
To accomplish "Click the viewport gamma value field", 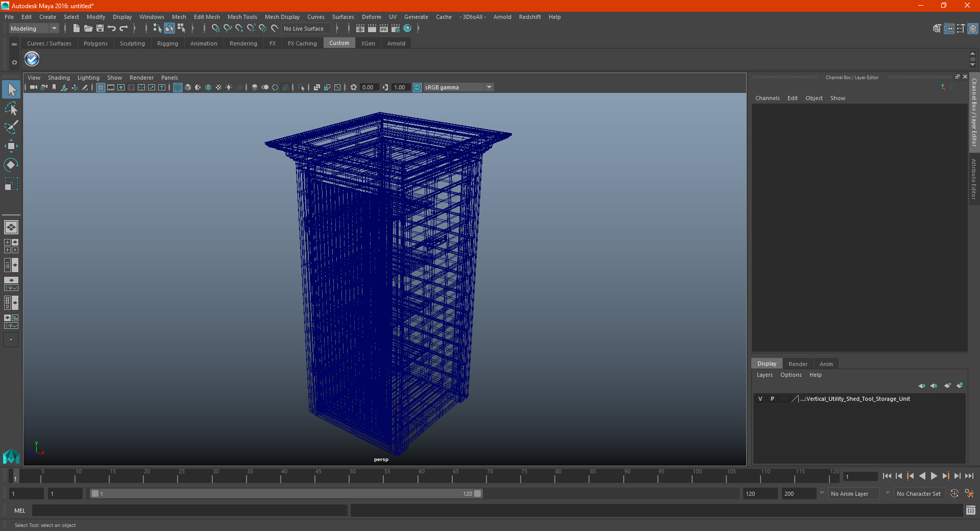I will click(401, 87).
